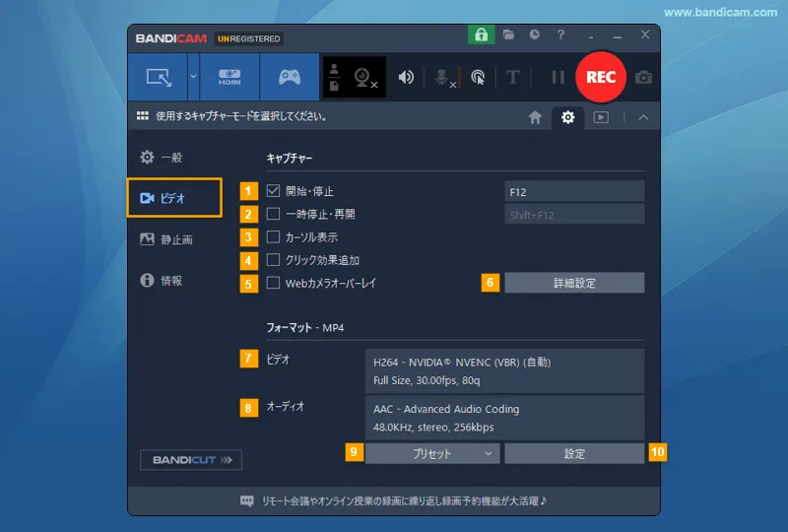Click the speaker sound icon
The width and height of the screenshot is (788, 532).
pos(406,77)
